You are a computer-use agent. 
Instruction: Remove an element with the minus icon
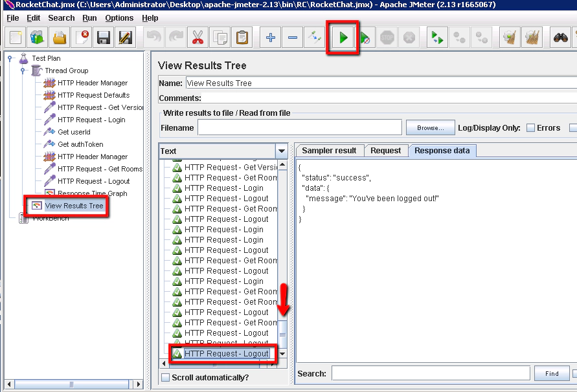coord(293,38)
